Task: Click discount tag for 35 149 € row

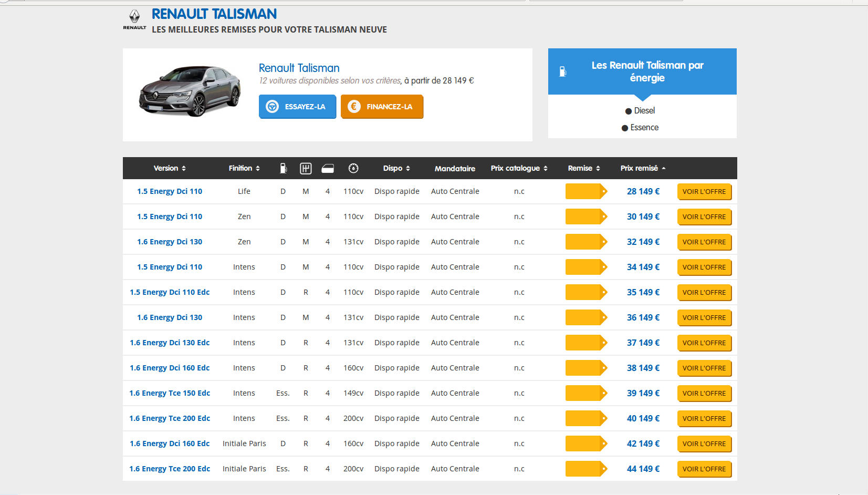Action: point(587,292)
